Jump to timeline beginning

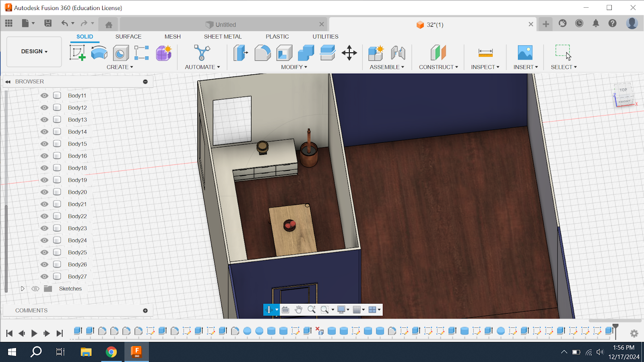click(9, 333)
